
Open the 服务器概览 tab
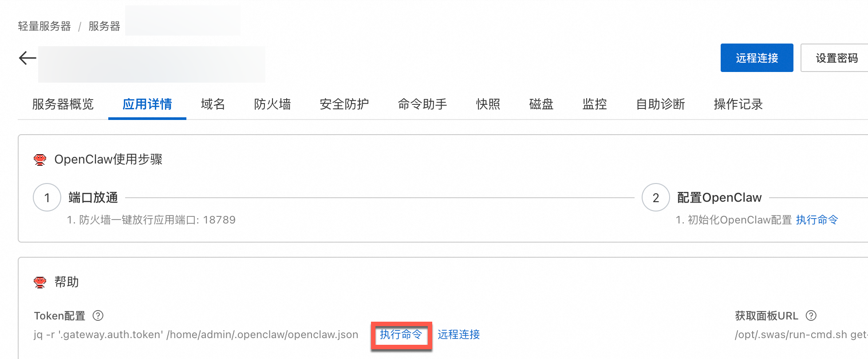tap(63, 104)
